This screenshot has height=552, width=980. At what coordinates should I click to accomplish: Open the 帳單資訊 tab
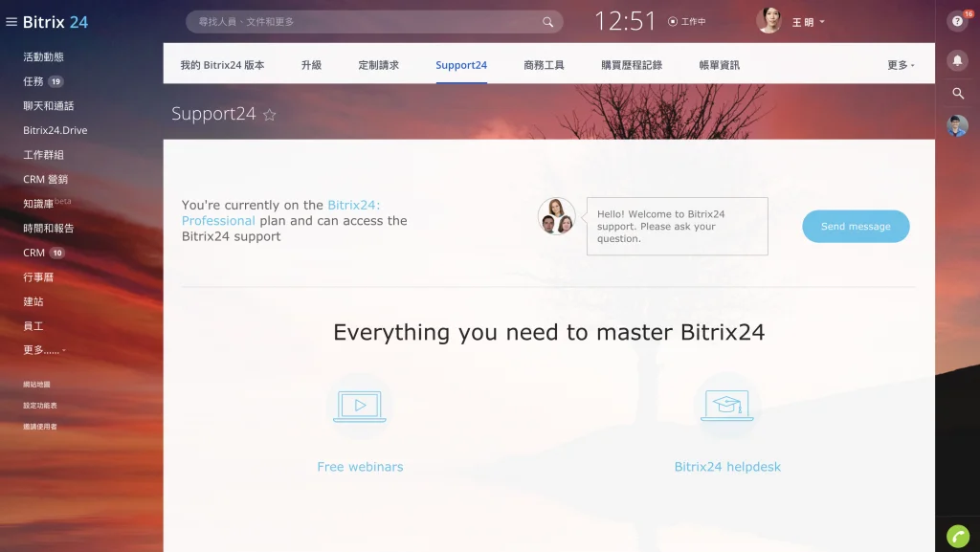click(719, 65)
